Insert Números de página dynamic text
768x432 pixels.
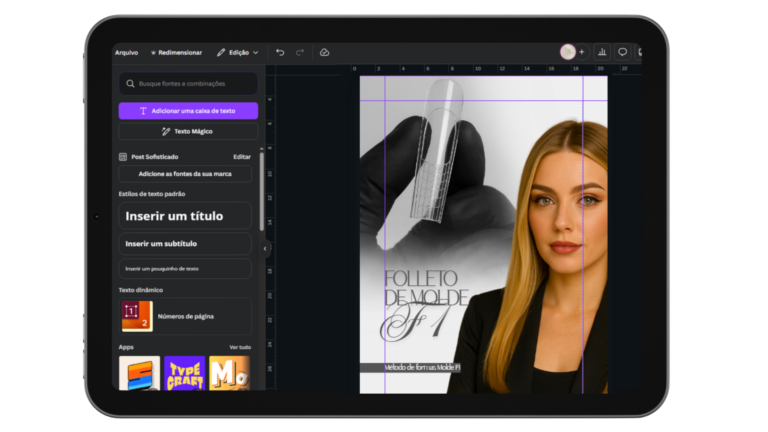[185, 316]
